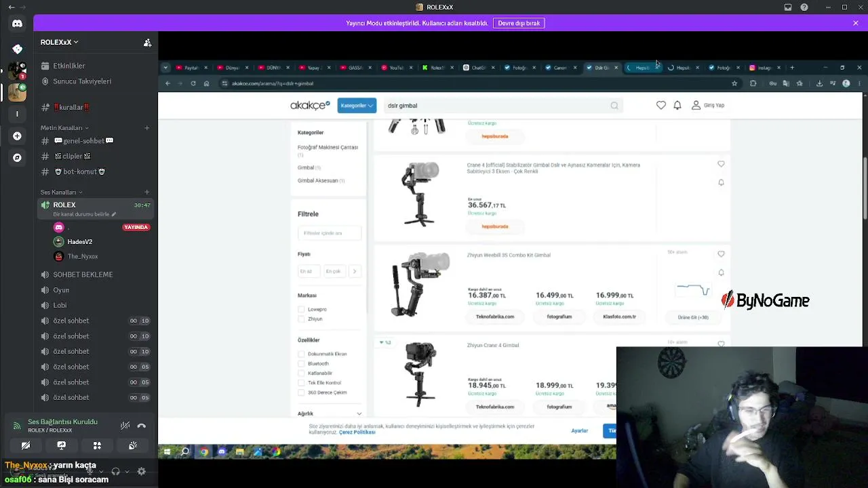Screen dimensions: 868x488
Task: Tick the Lowepro brand checkbox
Action: pos(301,310)
